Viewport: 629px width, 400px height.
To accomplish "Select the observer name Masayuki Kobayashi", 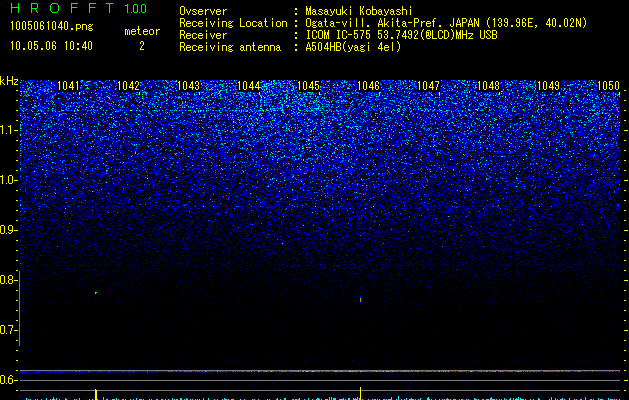I will [359, 11].
